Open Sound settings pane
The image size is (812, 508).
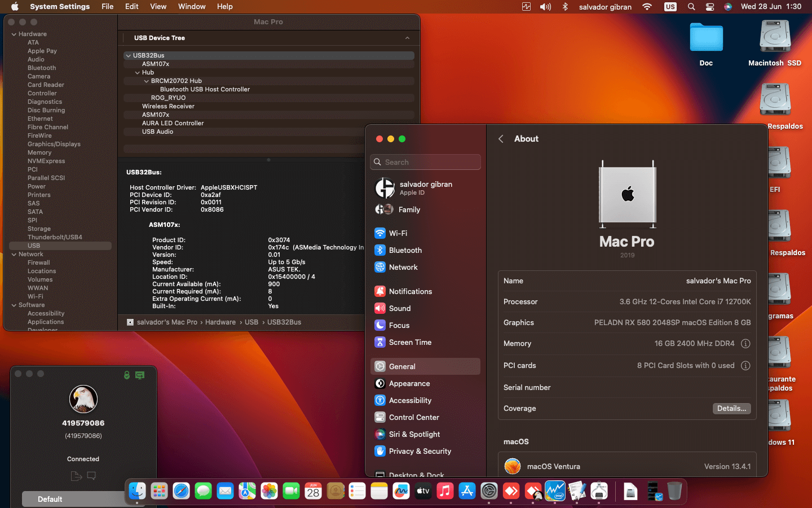coord(425,308)
